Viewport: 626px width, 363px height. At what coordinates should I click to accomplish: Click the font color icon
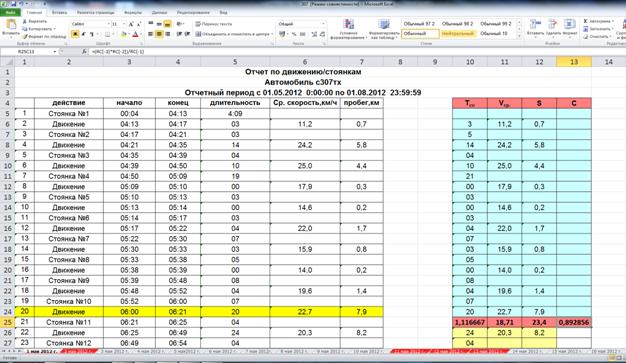pyautogui.click(x=135, y=34)
